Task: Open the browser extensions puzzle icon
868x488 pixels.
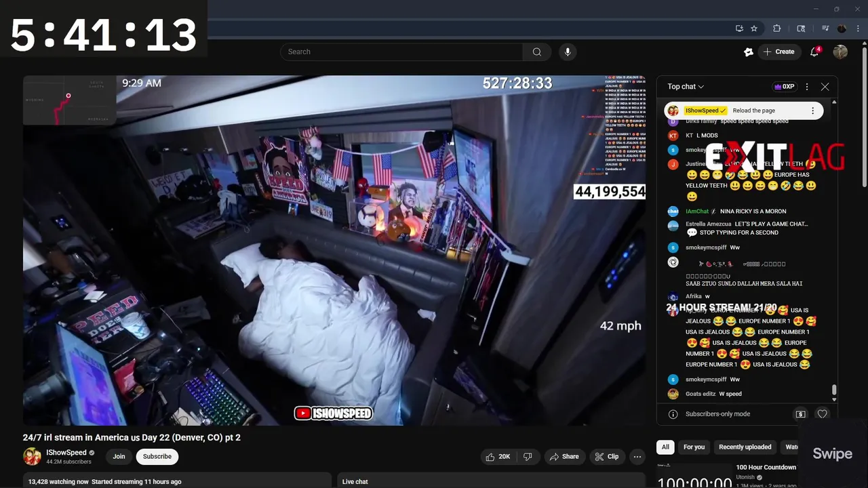Action: pos(777,28)
